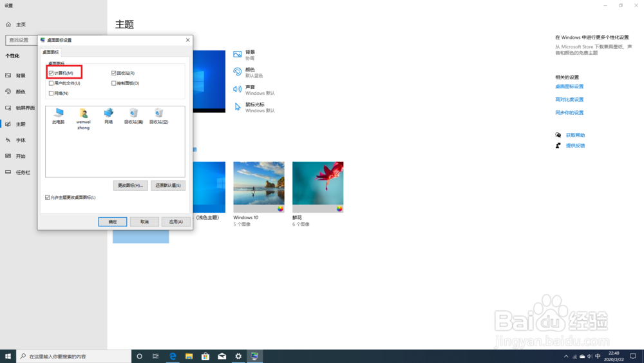Select the 回收站(空) icon
The height and width of the screenshot is (363, 644).
[x=158, y=116]
